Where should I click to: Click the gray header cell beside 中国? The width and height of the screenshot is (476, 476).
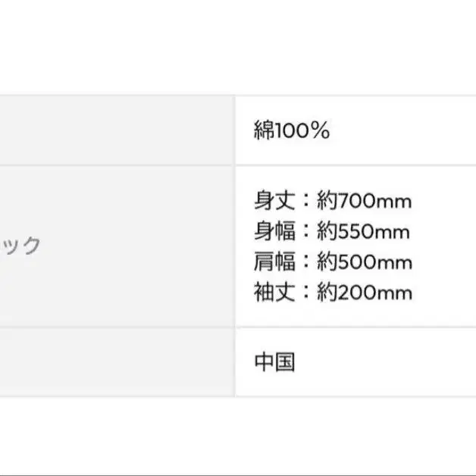tap(117, 362)
